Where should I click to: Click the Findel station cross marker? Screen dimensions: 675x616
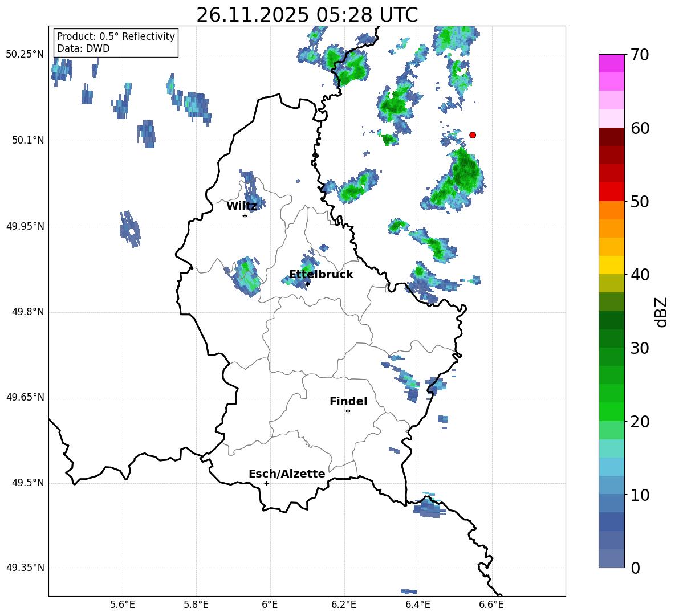(x=348, y=411)
